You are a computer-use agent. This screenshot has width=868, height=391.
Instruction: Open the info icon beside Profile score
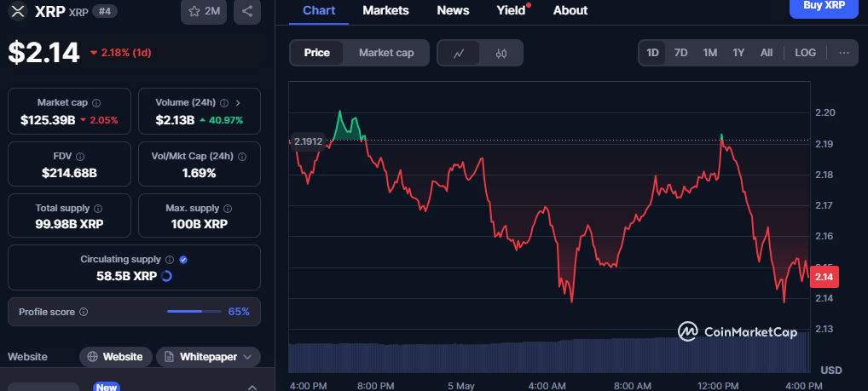pos(84,312)
